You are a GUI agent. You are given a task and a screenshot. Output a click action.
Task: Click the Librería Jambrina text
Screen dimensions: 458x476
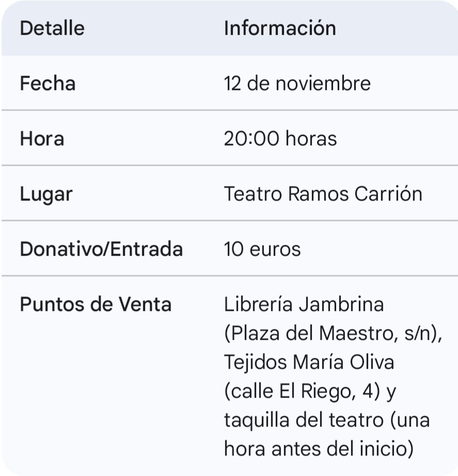tap(304, 305)
